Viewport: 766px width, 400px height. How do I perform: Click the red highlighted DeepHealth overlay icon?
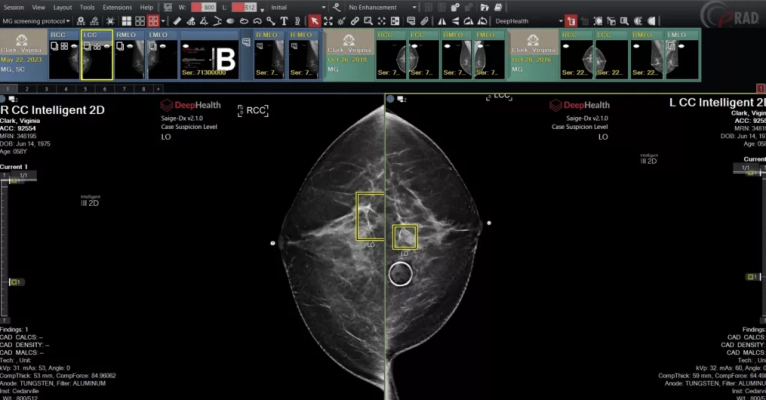point(571,20)
